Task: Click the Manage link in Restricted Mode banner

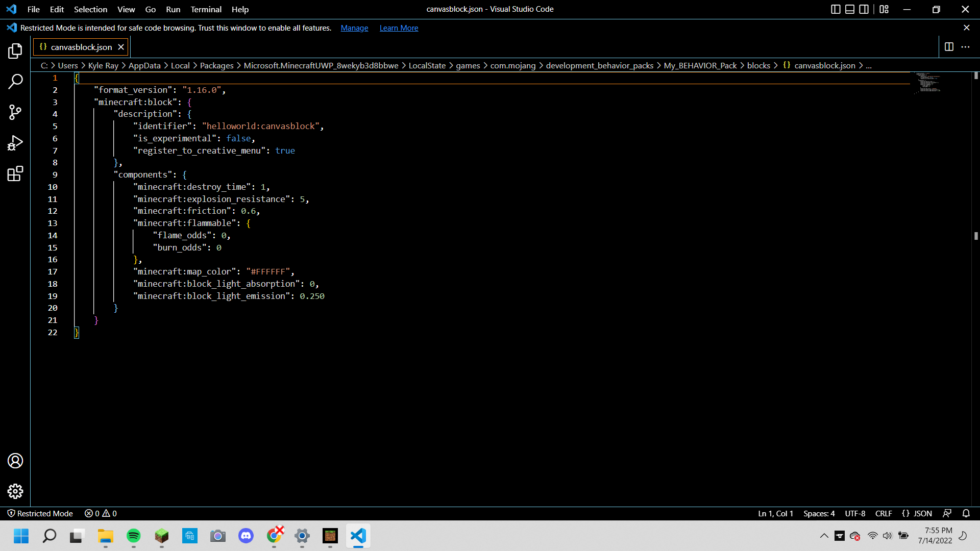Action: click(x=354, y=28)
